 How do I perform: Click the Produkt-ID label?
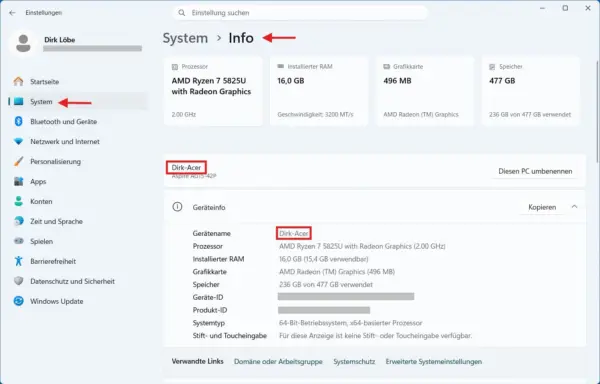(x=211, y=310)
